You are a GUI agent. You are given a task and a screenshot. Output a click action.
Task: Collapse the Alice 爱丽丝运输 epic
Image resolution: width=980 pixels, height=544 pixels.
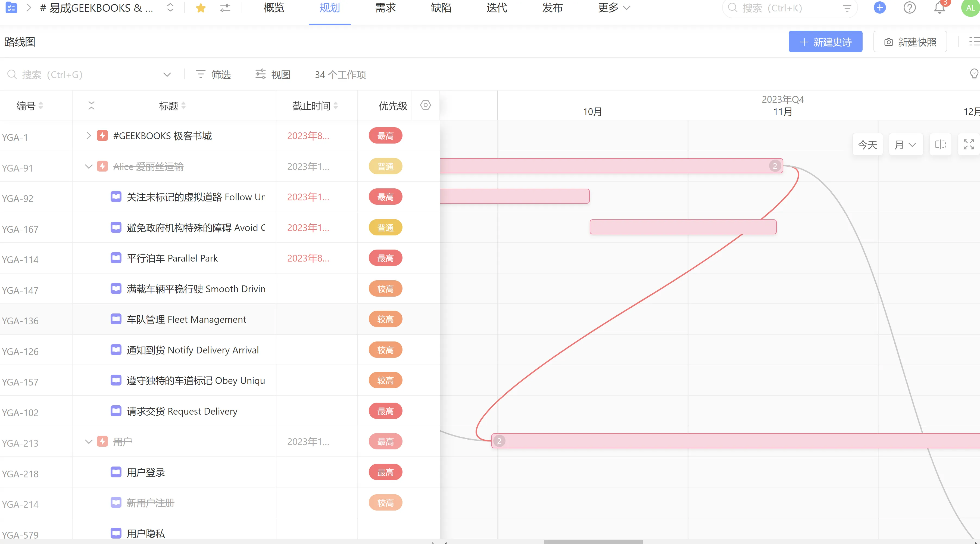point(89,166)
